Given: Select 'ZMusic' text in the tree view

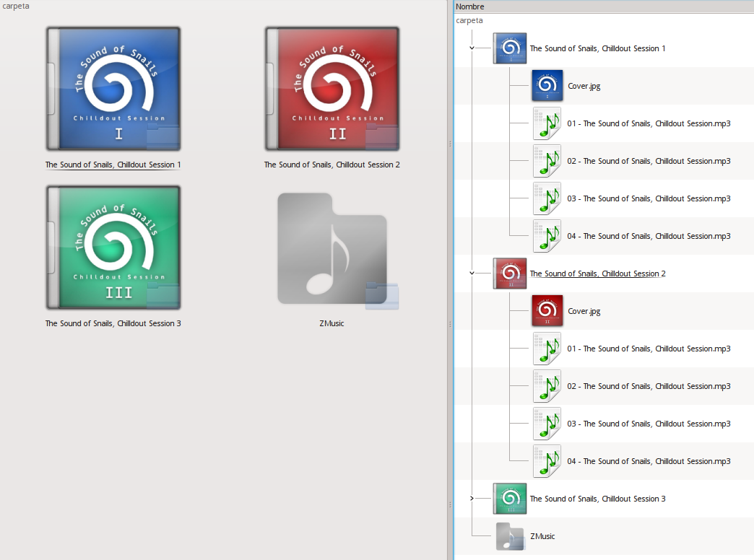Looking at the screenshot, I should point(542,536).
